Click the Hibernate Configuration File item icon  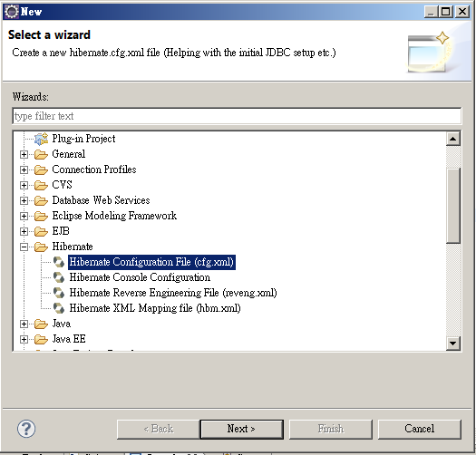[x=59, y=262]
